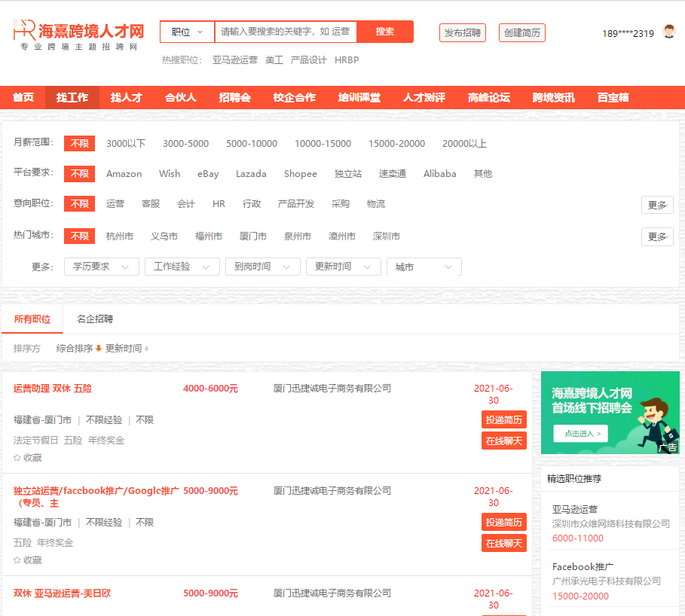Click company 深圳市众维网络科技有限公司
The width and height of the screenshot is (685, 616).
pyautogui.click(x=610, y=523)
